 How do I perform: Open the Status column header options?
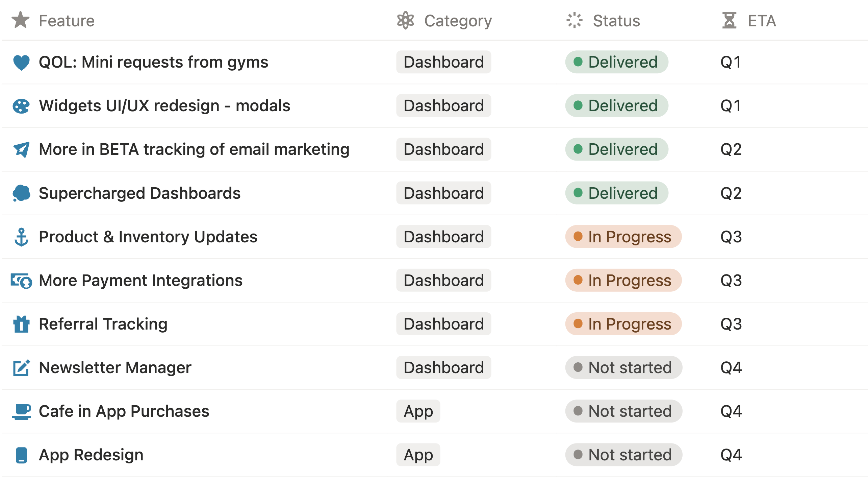coord(603,21)
